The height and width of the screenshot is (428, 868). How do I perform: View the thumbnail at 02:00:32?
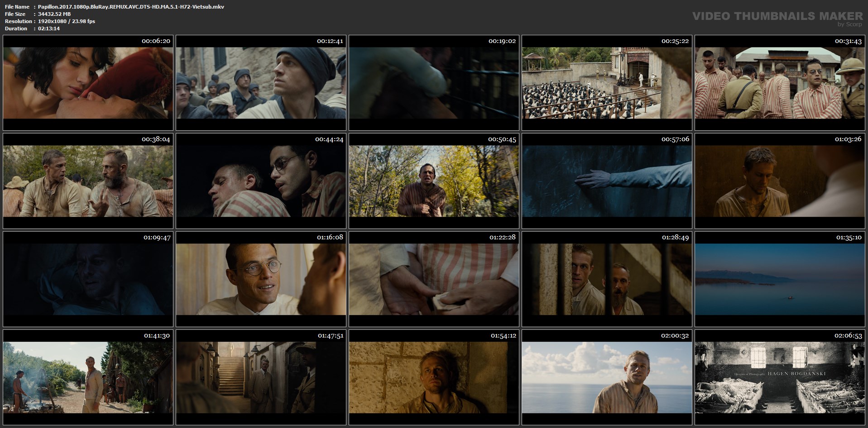(x=607, y=377)
